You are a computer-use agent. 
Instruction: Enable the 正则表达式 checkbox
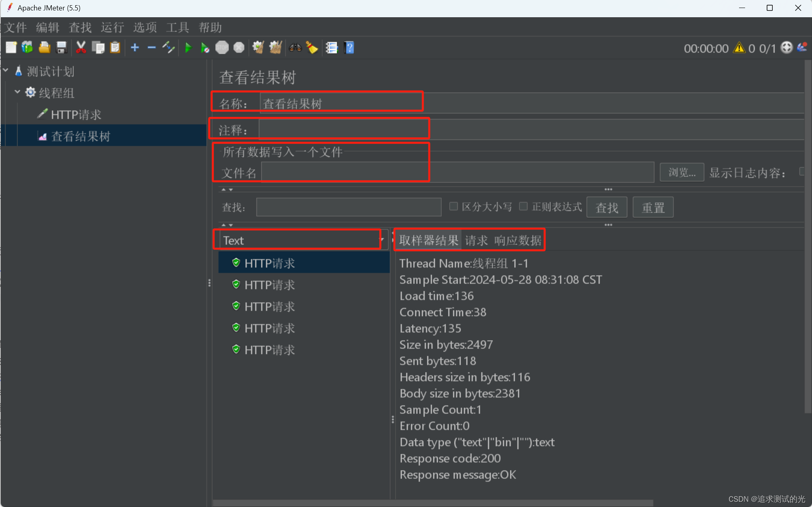click(x=523, y=206)
